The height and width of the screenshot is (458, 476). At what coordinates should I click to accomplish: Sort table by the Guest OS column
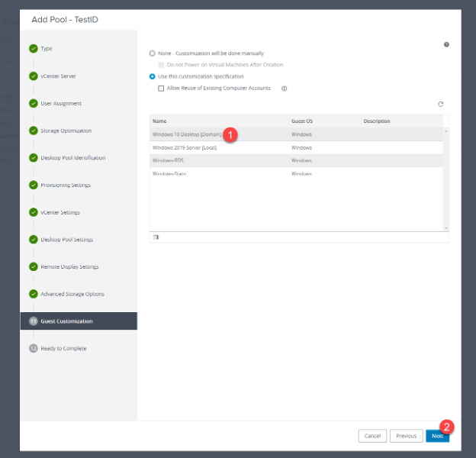[x=302, y=121]
